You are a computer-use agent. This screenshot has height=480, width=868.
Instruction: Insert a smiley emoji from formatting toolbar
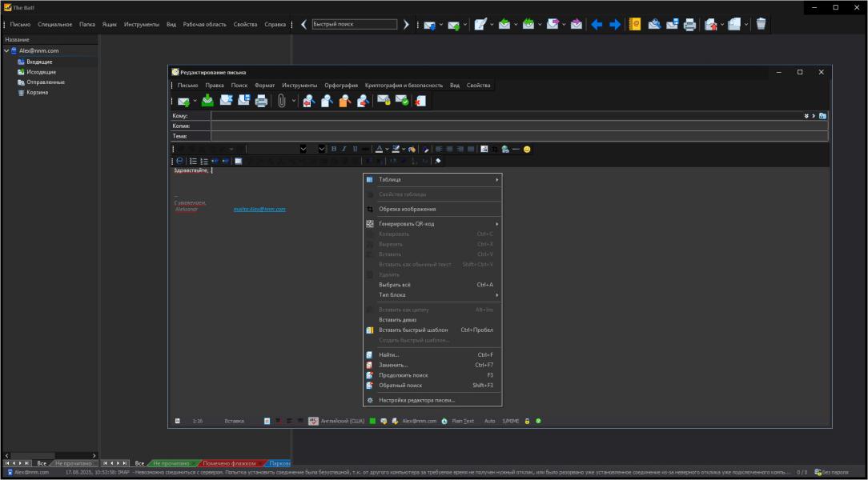(527, 149)
